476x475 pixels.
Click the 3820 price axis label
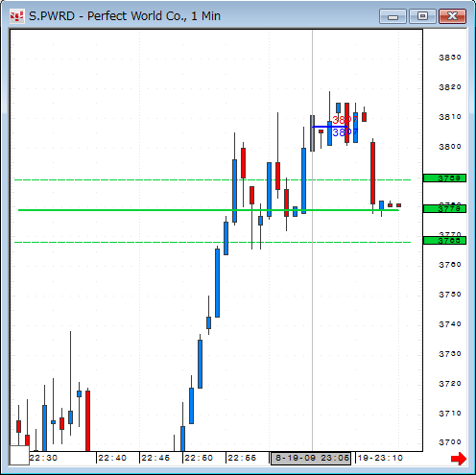450,87
